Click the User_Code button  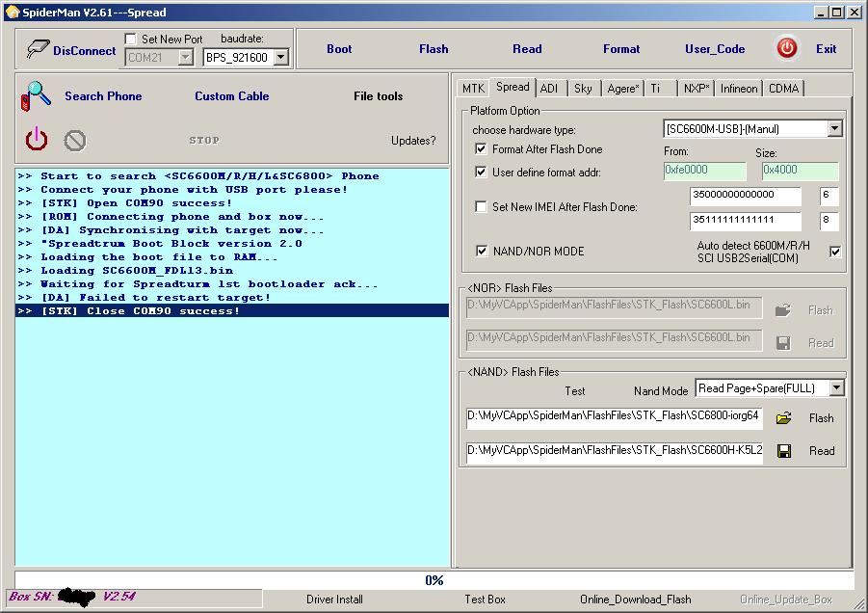715,49
